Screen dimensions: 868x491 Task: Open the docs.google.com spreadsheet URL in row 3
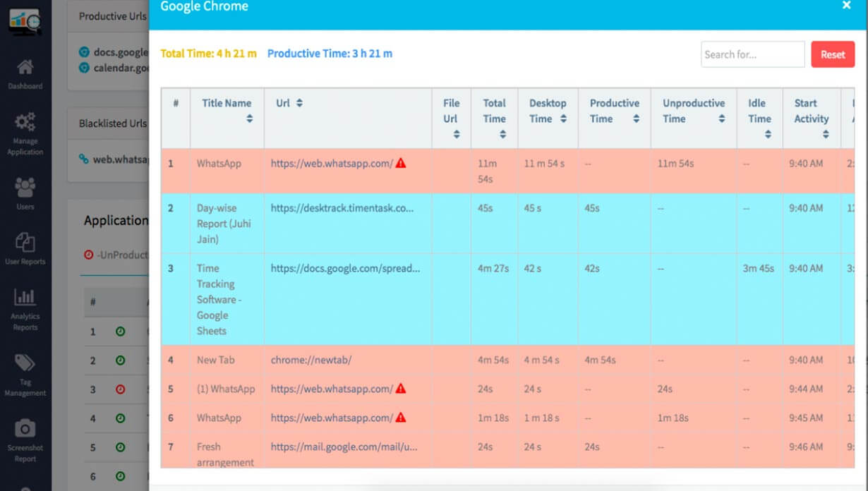(345, 268)
